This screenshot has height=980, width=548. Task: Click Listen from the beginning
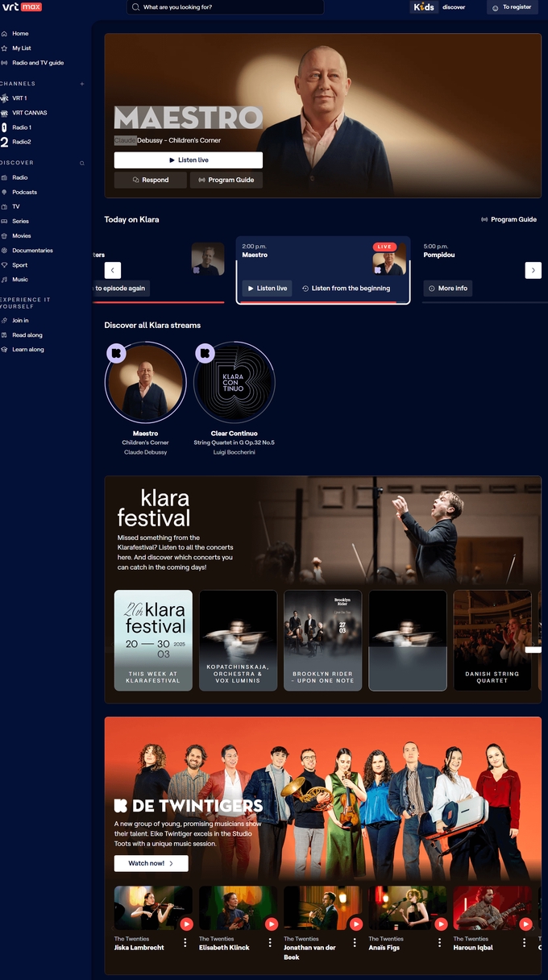tap(346, 288)
